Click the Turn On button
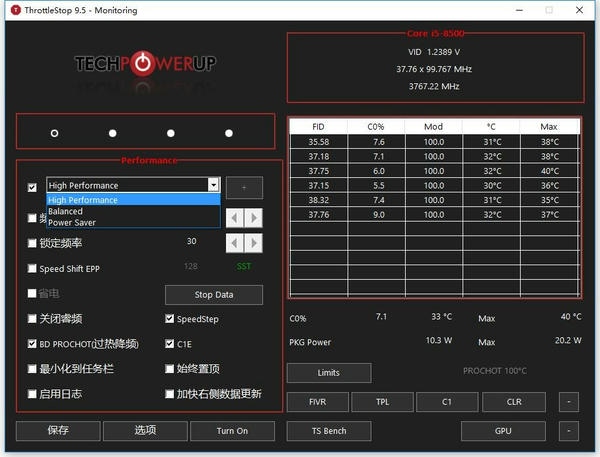Image resolution: width=600 pixels, height=457 pixels. click(x=232, y=431)
